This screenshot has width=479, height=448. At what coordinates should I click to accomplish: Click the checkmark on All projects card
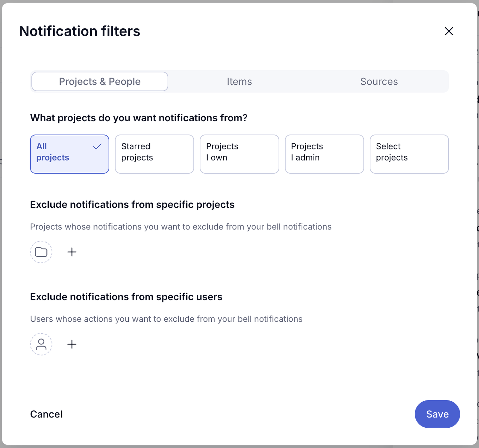click(x=97, y=146)
